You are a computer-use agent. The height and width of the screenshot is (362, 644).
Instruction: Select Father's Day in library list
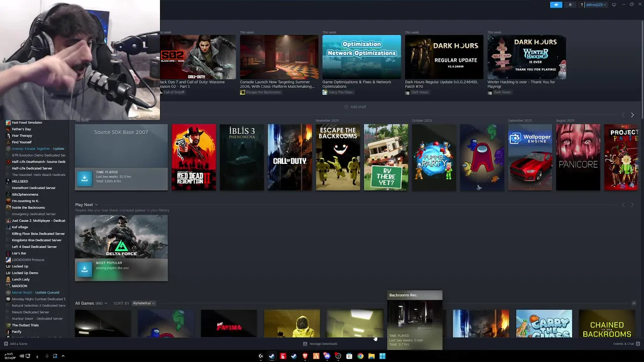pos(22,129)
